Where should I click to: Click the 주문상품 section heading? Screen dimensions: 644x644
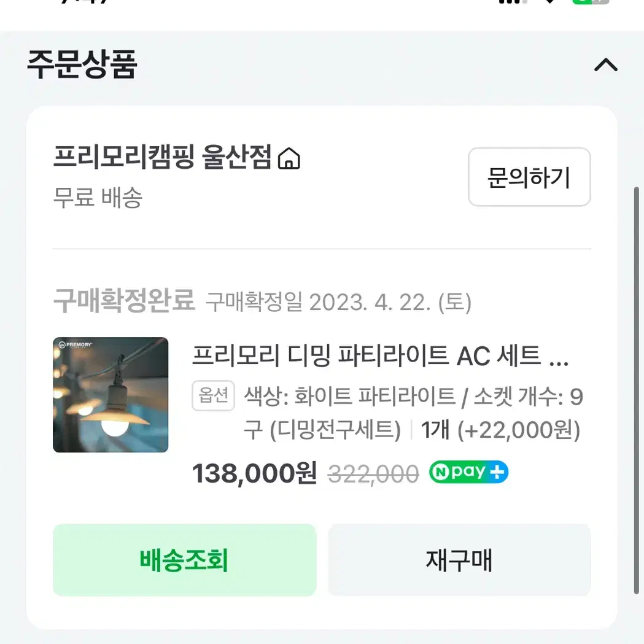(x=82, y=64)
